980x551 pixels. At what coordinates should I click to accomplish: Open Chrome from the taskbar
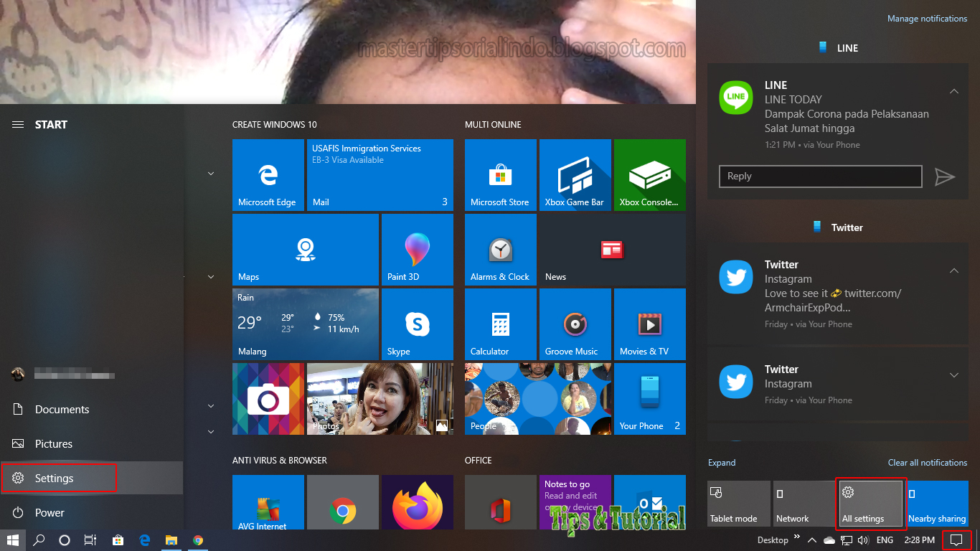198,540
